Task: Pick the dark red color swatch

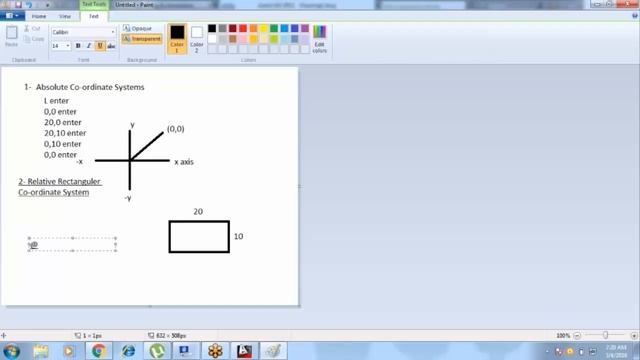Action: click(x=233, y=28)
